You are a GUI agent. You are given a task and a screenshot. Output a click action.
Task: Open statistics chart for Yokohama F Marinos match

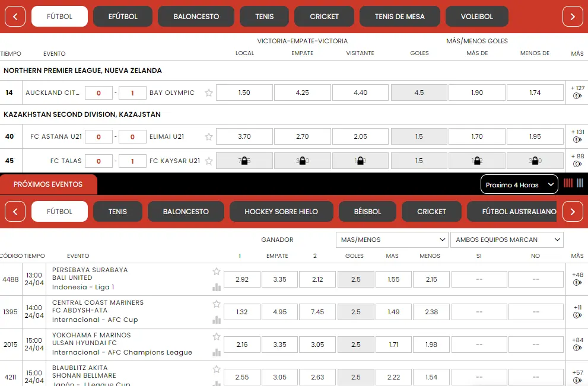[217, 353]
